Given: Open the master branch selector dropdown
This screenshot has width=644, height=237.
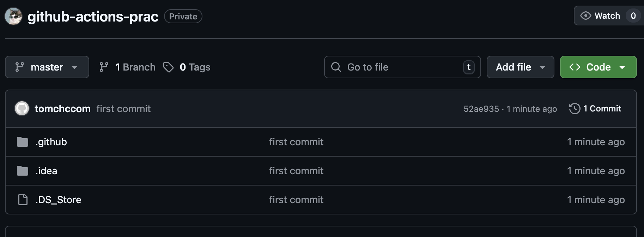Looking at the screenshot, I should pos(47,67).
